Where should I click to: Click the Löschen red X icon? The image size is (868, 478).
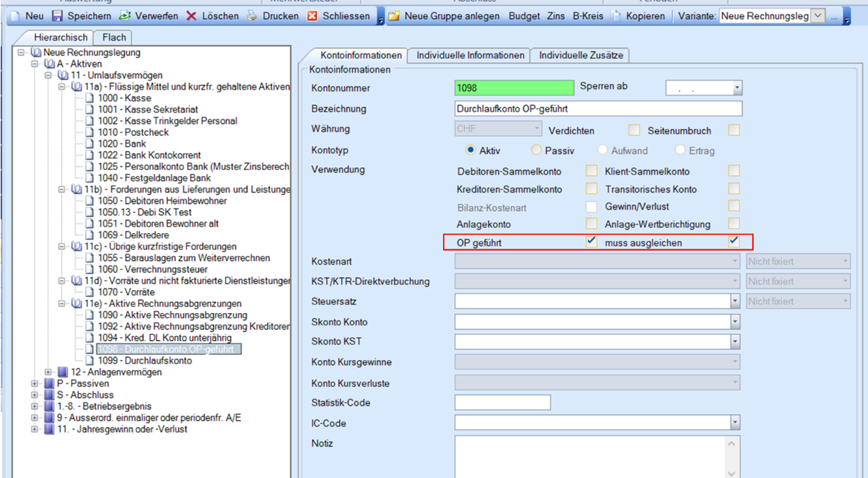click(x=191, y=15)
